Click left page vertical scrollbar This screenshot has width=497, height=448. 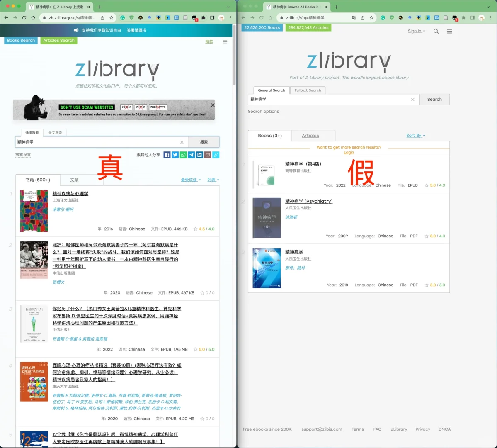tap(235, 56)
